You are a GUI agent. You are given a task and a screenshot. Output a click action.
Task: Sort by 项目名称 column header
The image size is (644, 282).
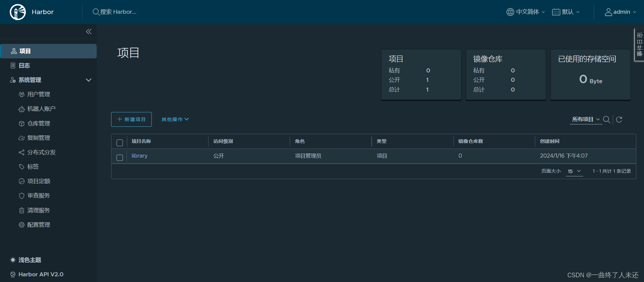coord(141,142)
